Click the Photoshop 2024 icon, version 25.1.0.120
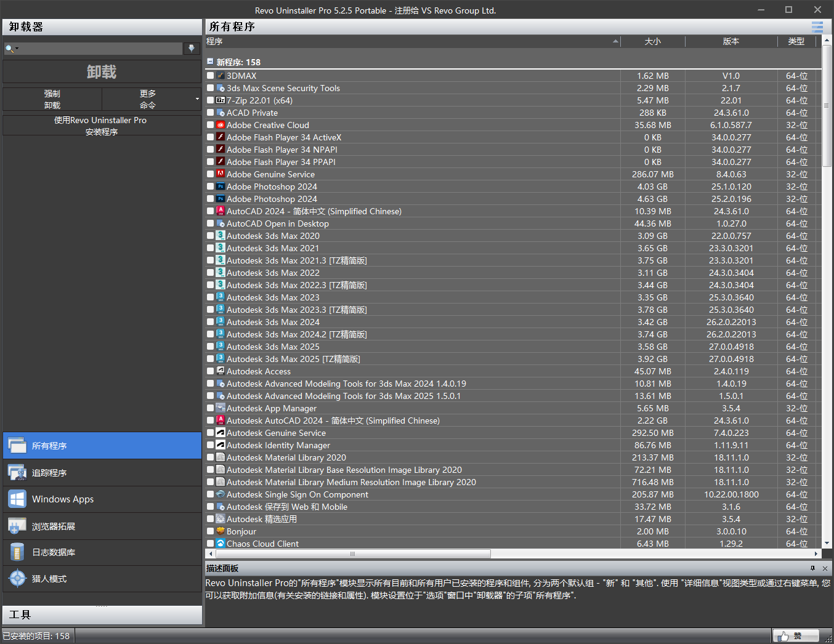The height and width of the screenshot is (644, 834). [x=221, y=187]
